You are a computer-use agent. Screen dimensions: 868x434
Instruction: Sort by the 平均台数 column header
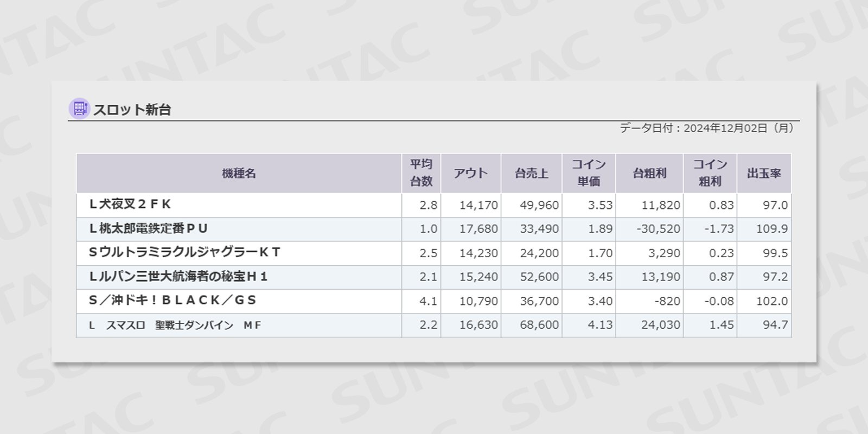coord(421,173)
